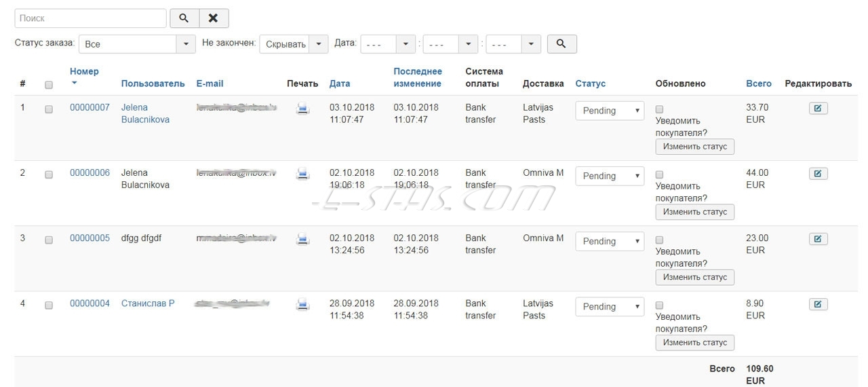The width and height of the screenshot is (868, 387).
Task: Open Pending status dropdown for order 00000007
Action: click(610, 111)
